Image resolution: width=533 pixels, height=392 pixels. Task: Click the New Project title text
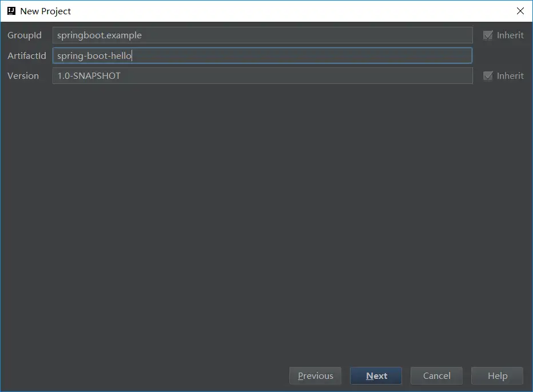point(46,11)
